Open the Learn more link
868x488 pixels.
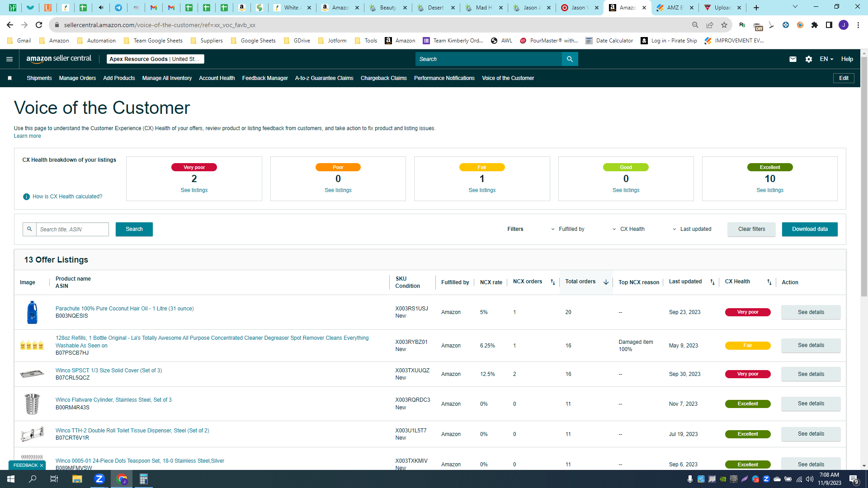tap(27, 136)
